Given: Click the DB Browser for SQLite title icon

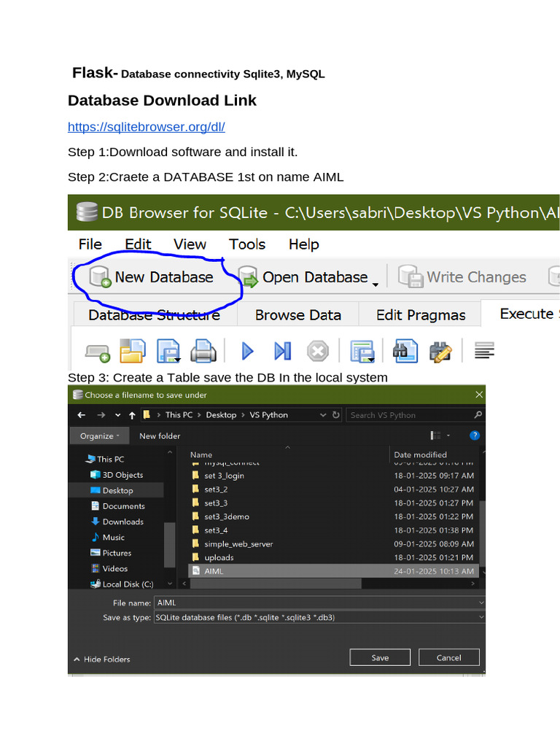Looking at the screenshot, I should [x=87, y=212].
